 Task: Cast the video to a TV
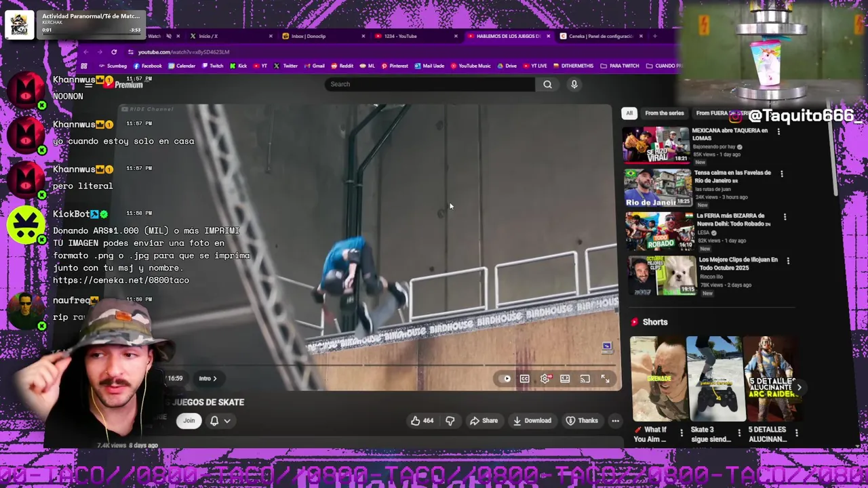tap(585, 379)
